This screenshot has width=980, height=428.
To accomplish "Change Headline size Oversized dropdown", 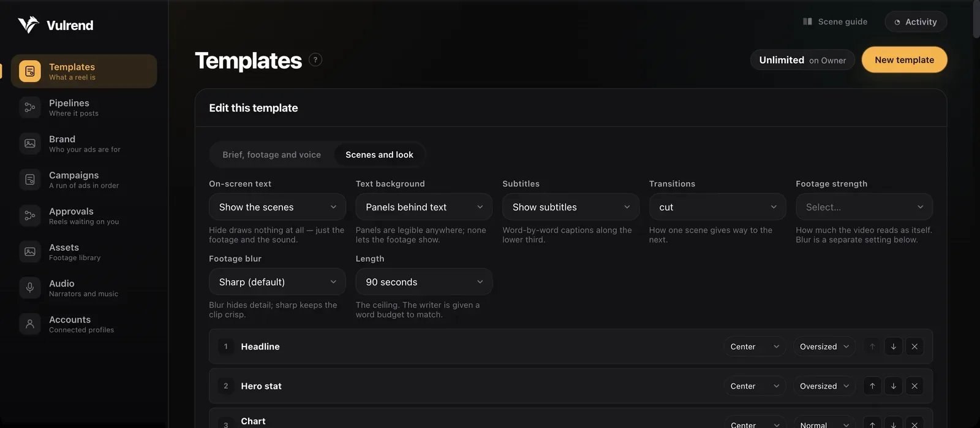I will 824,346.
